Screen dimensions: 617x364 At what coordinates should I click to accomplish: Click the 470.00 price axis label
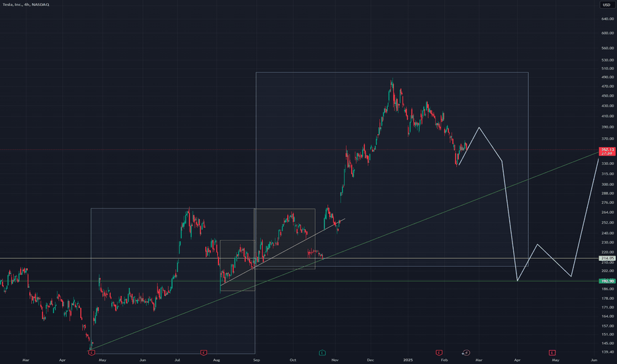click(x=608, y=86)
